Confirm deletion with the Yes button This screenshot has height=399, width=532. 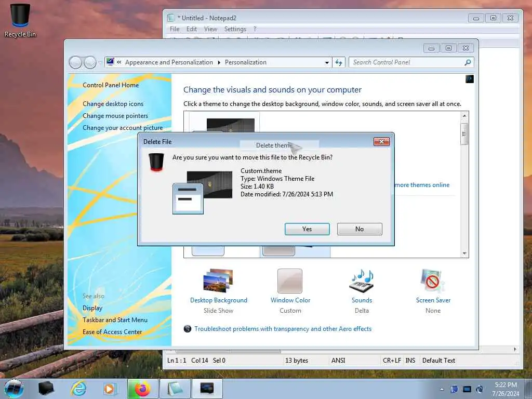click(307, 229)
